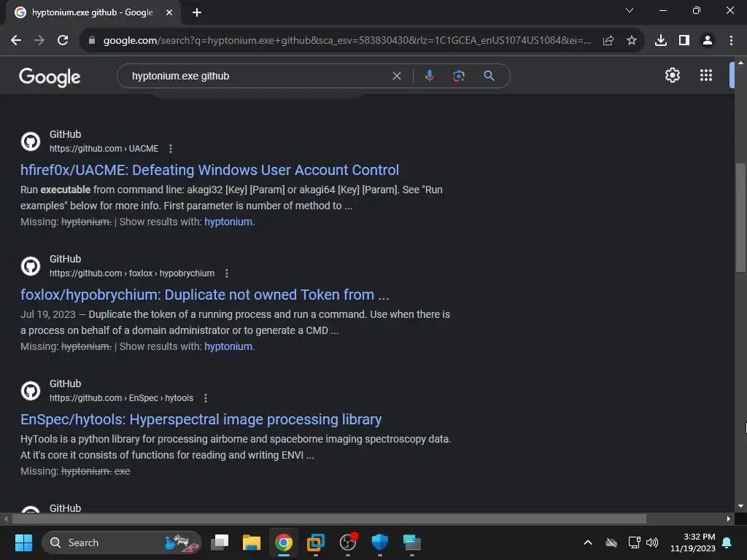The width and height of the screenshot is (747, 560).
Task: Open the Chrome profile menu
Action: [708, 41]
